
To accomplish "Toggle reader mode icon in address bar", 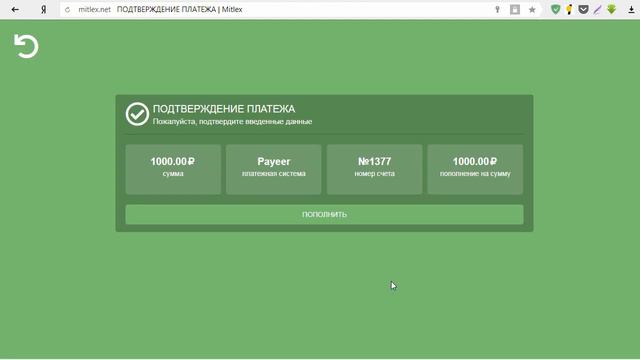I will click(515, 9).
